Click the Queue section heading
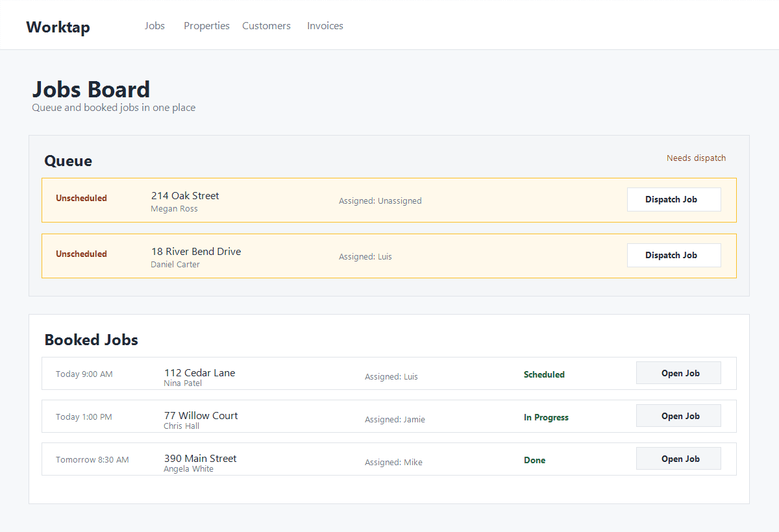 pos(68,160)
